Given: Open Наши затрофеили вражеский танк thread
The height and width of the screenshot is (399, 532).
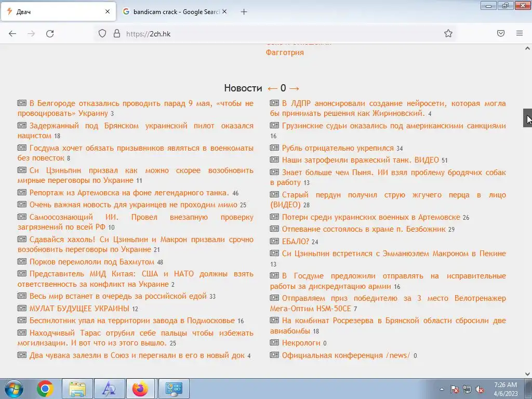Looking at the screenshot, I should pos(361,160).
